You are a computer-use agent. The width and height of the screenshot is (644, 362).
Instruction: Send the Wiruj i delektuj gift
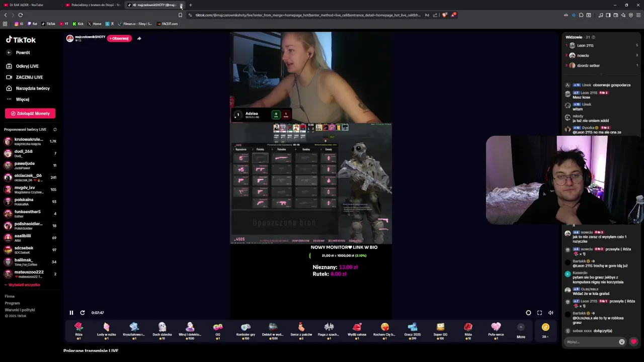190,331
